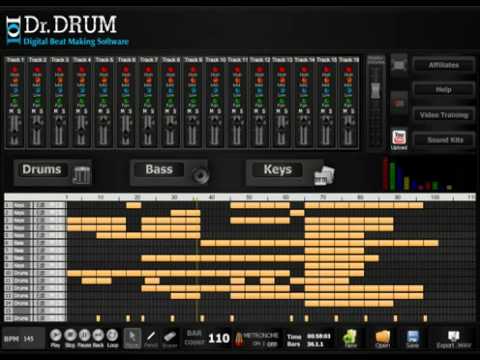
Task: Select the Pencil drawing tool
Action: pos(151,337)
